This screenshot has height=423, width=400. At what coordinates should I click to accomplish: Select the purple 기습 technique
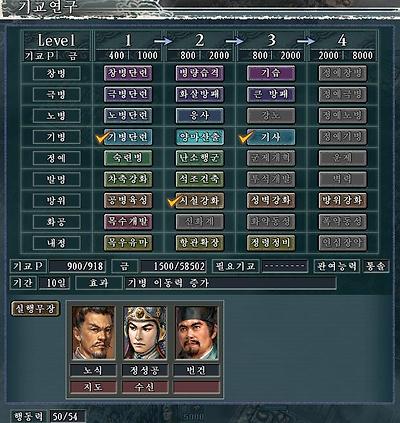(271, 73)
